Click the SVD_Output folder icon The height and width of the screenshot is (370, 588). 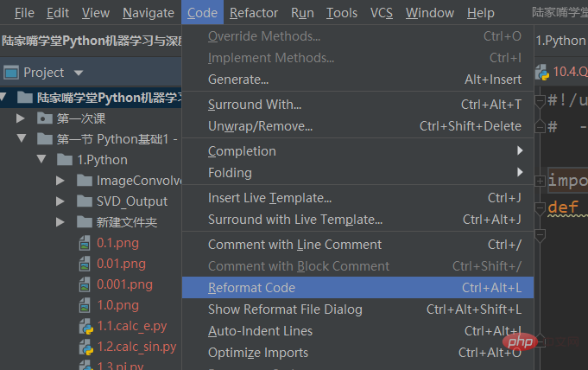(84, 201)
